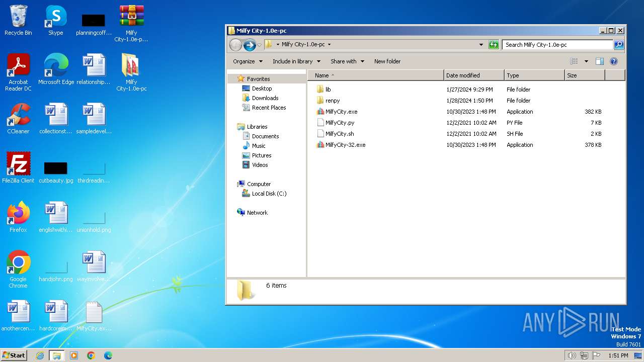This screenshot has height=362, width=644.
Task: Open Explorer Help question mark
Action: click(614, 61)
